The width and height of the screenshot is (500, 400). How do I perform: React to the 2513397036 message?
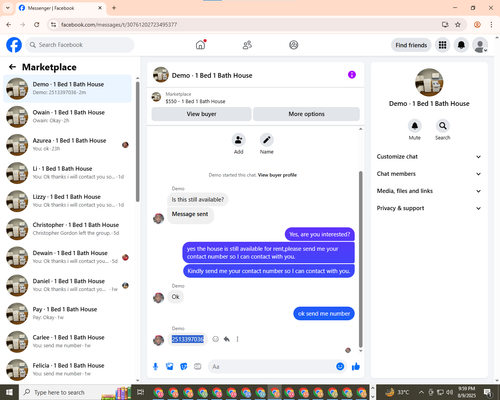216,339
